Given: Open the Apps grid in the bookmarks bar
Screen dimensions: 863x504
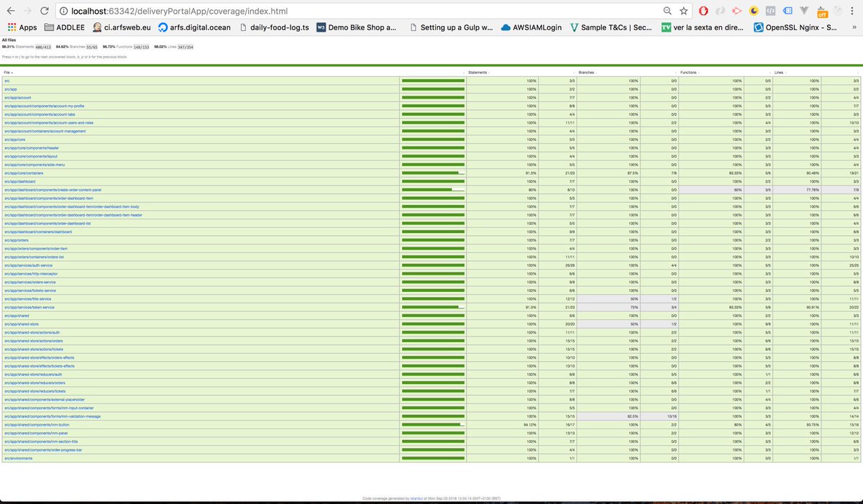Looking at the screenshot, I should [x=22, y=27].
